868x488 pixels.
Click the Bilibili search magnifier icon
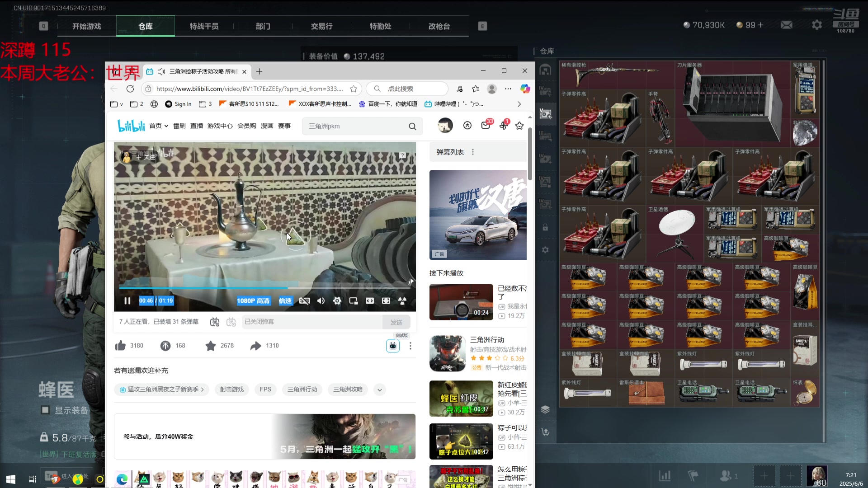(x=412, y=127)
